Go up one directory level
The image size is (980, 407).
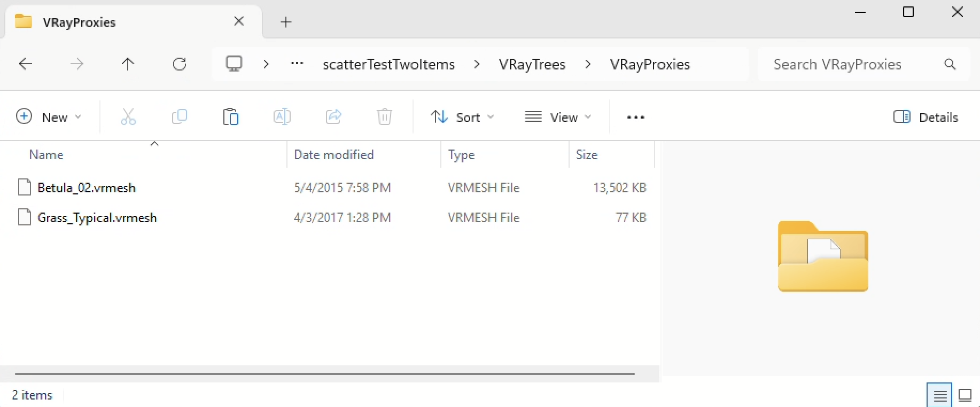coord(128,65)
